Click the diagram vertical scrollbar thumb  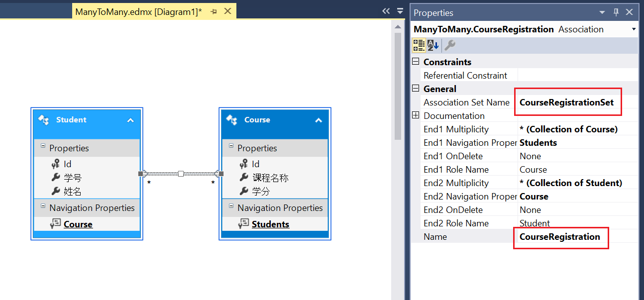398,86
